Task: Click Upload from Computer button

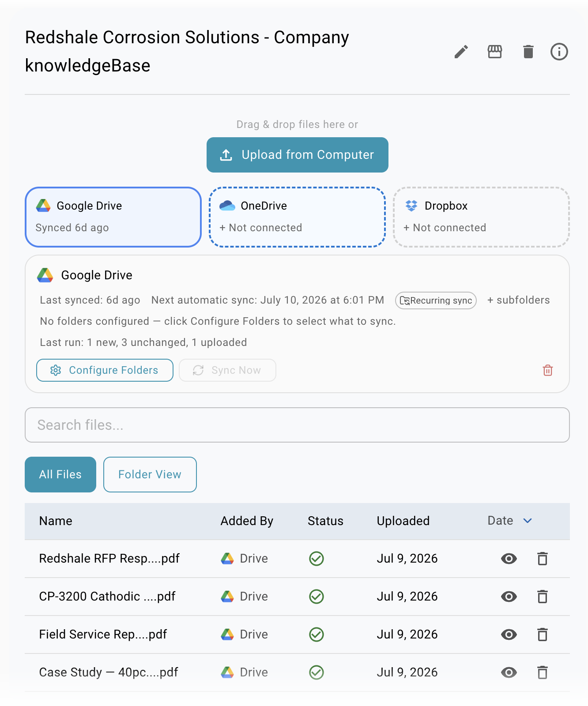Action: [x=297, y=155]
